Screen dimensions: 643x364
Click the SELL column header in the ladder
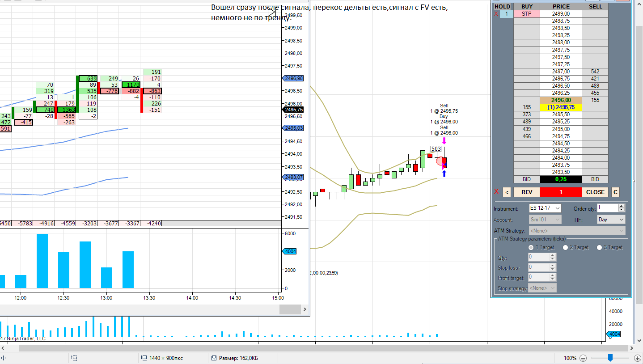pos(595,7)
